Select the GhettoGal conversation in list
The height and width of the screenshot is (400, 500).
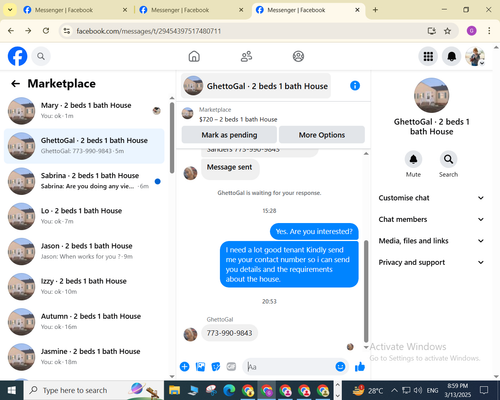pos(84,146)
